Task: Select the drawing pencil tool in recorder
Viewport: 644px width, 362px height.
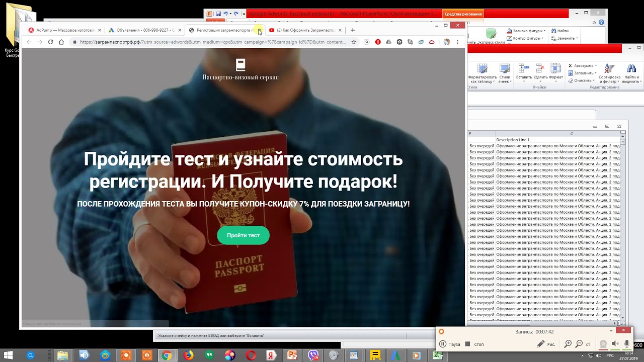Action: (x=541, y=344)
